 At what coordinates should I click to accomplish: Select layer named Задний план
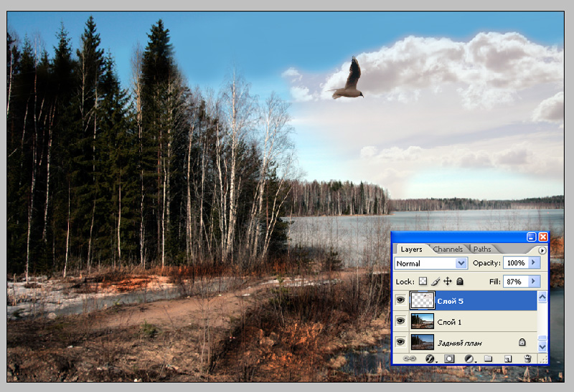[x=460, y=343]
